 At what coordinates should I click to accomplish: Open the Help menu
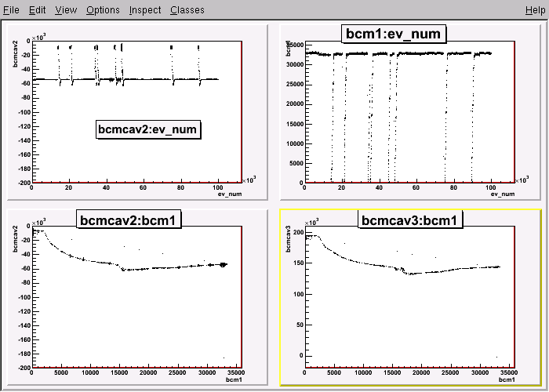[536, 9]
